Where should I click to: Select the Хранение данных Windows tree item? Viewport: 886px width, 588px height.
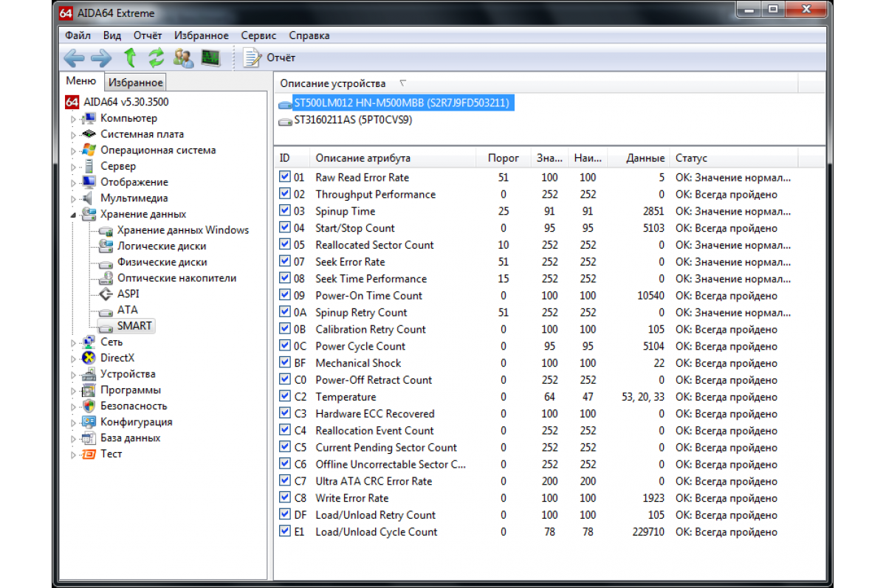(183, 230)
